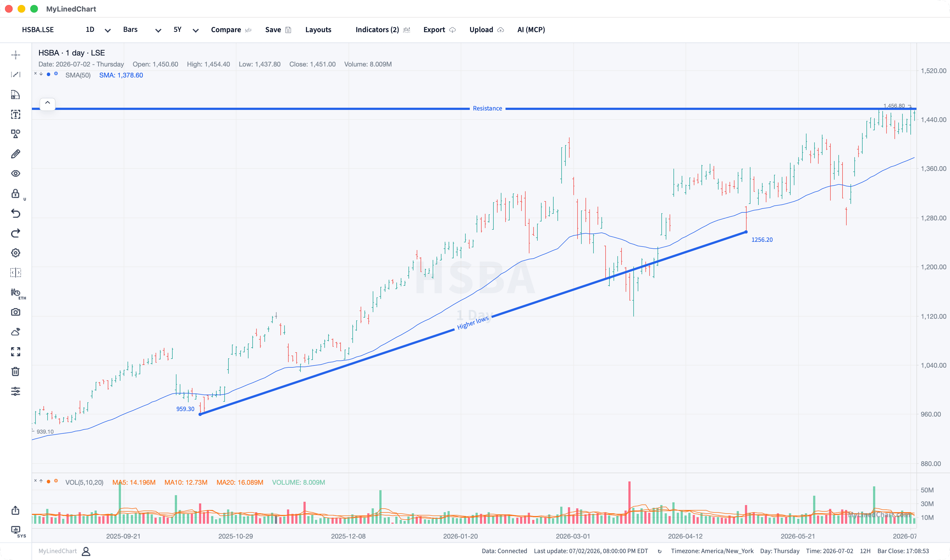
Task: Toggle drawings visibility eye icon
Action: (15, 174)
